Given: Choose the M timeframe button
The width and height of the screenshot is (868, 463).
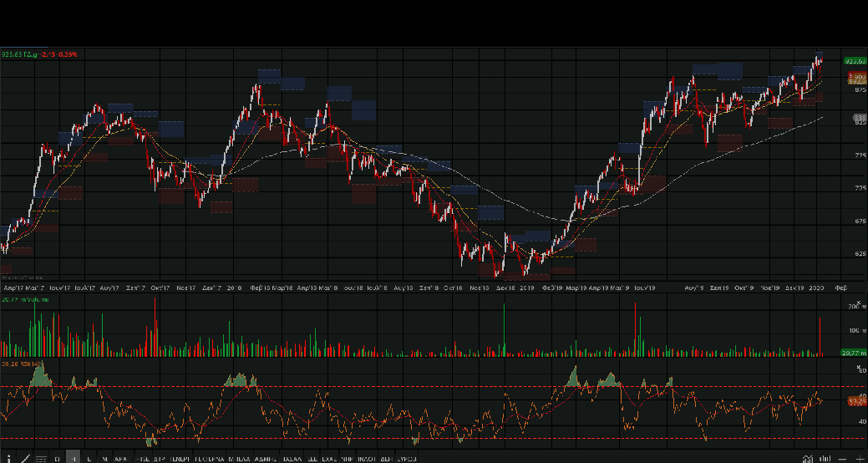Looking at the screenshot, I should coord(104,459).
